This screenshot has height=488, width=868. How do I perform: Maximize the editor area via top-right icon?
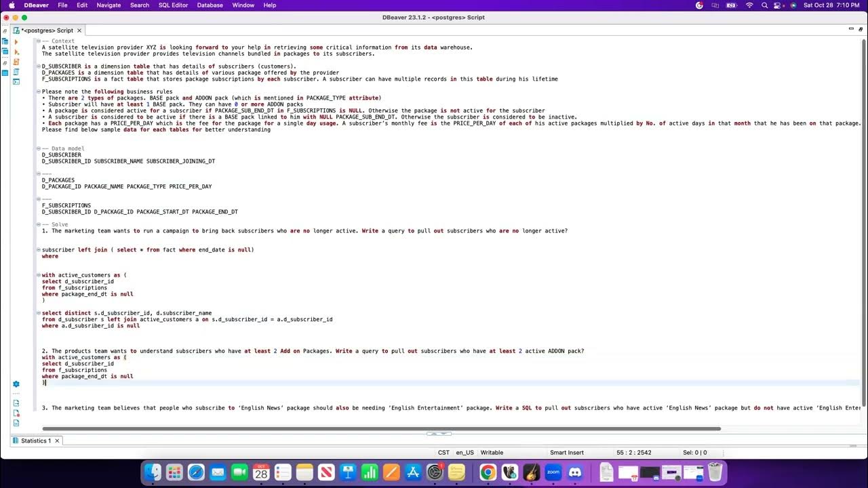pos(861,28)
